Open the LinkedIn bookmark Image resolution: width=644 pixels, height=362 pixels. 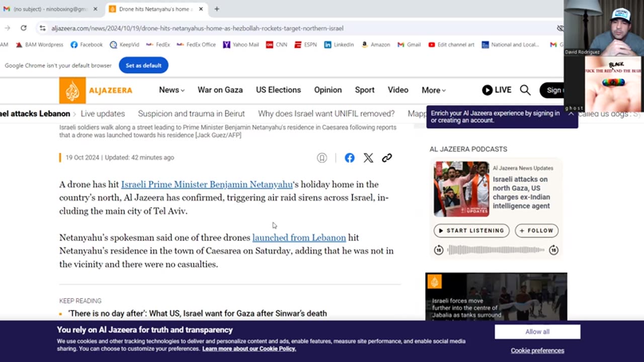click(x=339, y=45)
